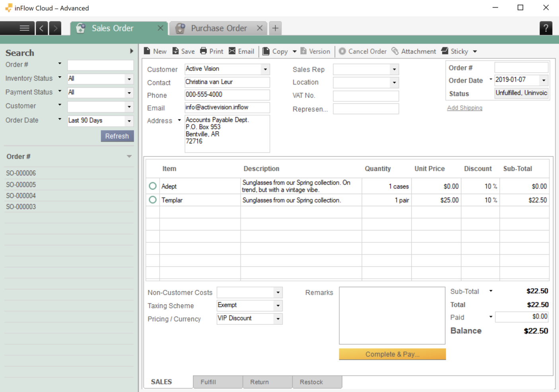Screen dimensions: 559x392
Task: Open the VIP Discount pricing dropdown
Action: [x=278, y=319]
